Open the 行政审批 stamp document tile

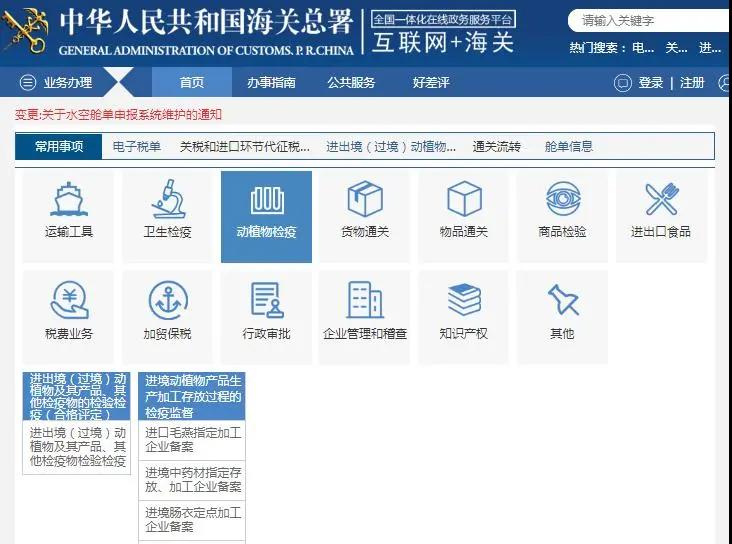tap(266, 317)
